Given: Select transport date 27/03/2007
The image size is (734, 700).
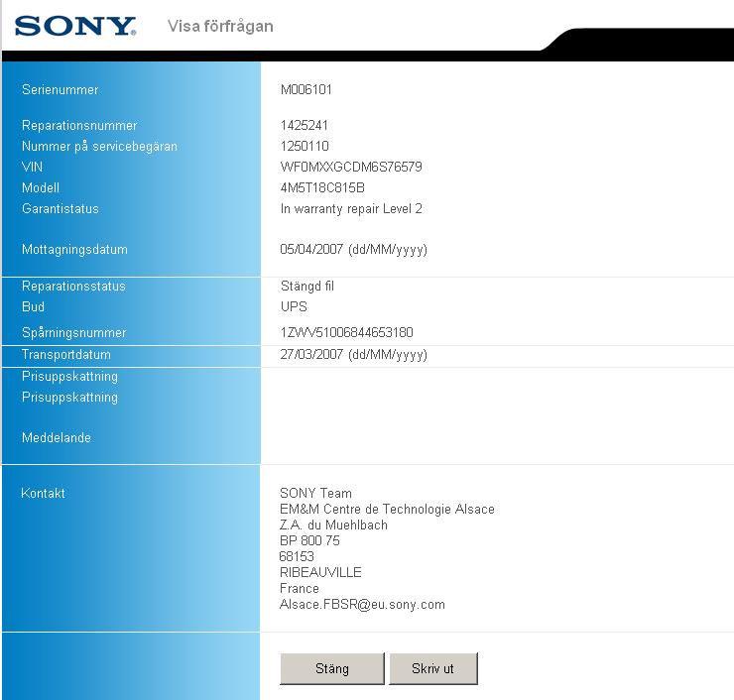Looking at the screenshot, I should (x=311, y=354).
